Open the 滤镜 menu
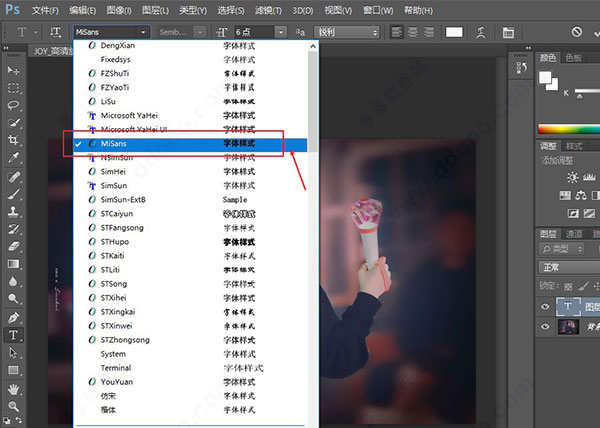The image size is (600, 428). pos(268,10)
